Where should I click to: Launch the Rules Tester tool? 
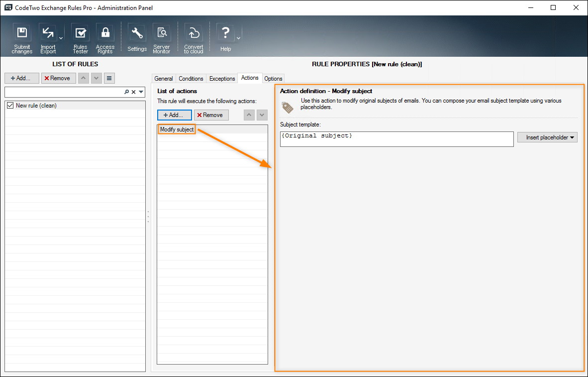point(80,39)
